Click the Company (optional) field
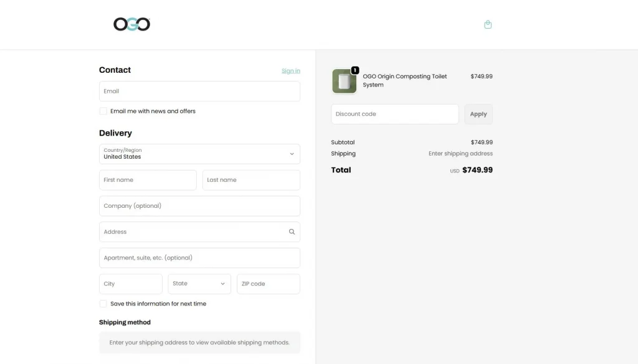The width and height of the screenshot is (638, 364). (x=199, y=206)
